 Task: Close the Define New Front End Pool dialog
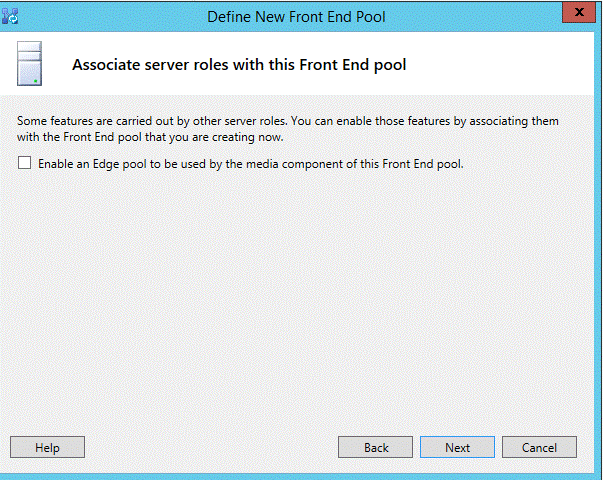[x=579, y=12]
